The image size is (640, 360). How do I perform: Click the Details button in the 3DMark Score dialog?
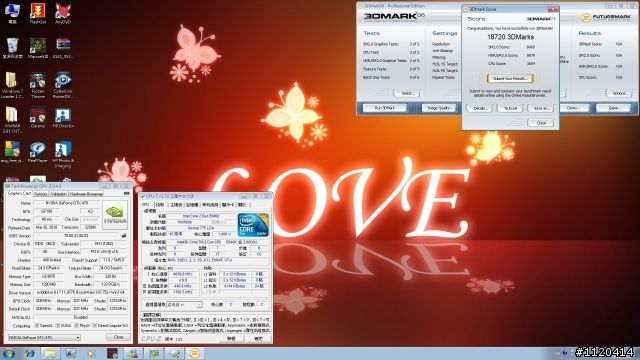tap(480, 108)
